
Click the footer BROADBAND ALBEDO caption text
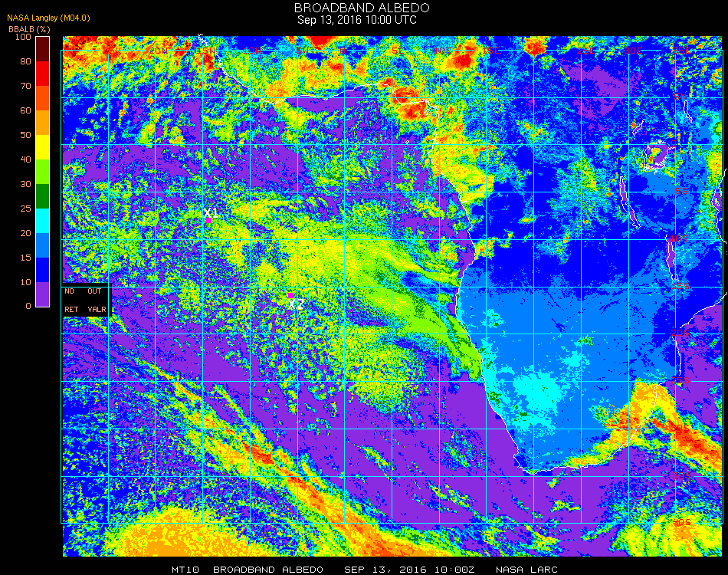pyautogui.click(x=268, y=570)
